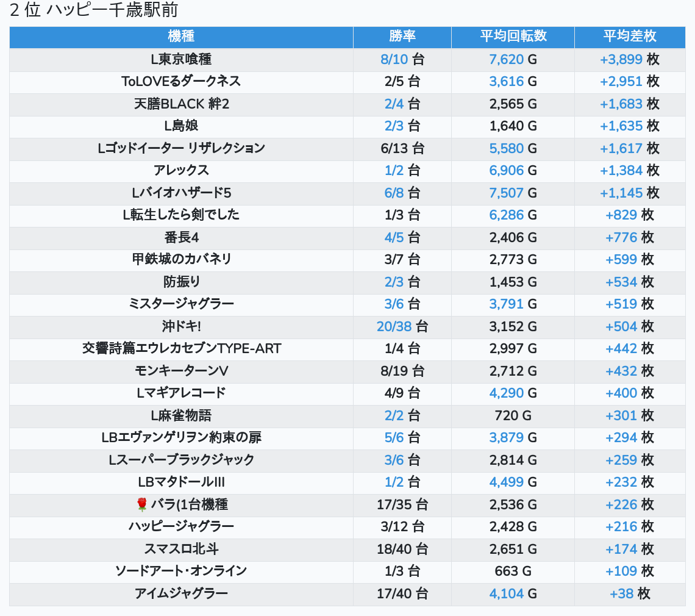Select the heading 2位 ハッピー千歳駅前
The height and width of the screenshot is (616, 695).
[93, 10]
